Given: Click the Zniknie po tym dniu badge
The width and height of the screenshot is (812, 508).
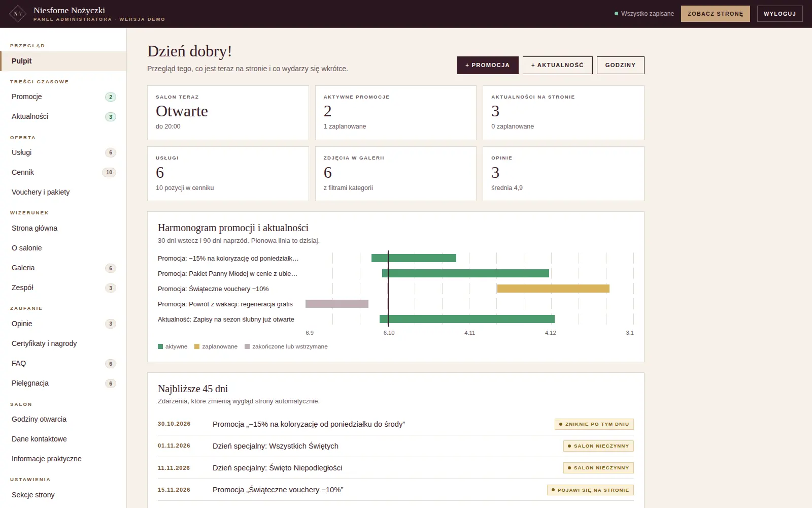Looking at the screenshot, I should point(594,424).
